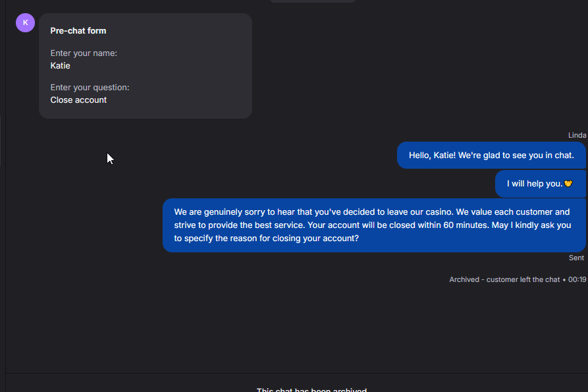This screenshot has height=392, width=588.
Task: Click the grey pill at top center
Action: (313, 1)
